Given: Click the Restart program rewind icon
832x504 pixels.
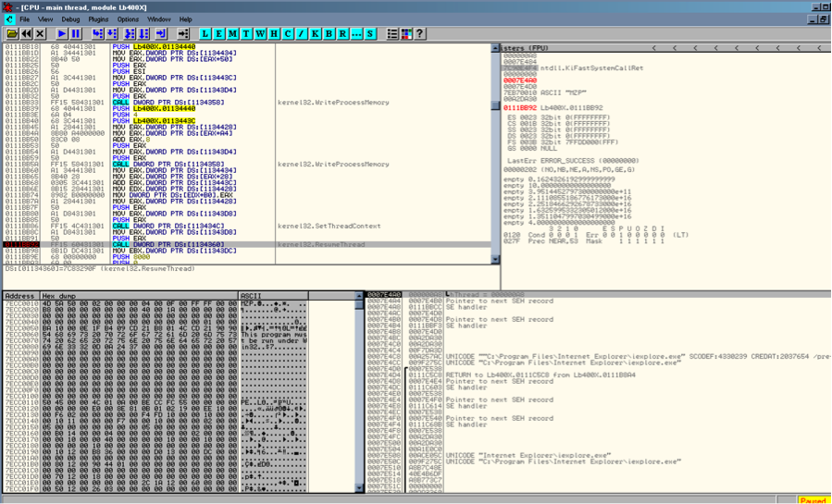Looking at the screenshot, I should [26, 34].
